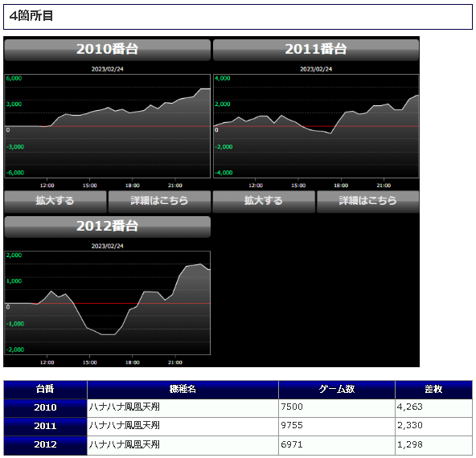Click the 機種名 column header
The width and height of the screenshot is (476, 458).
point(183,390)
